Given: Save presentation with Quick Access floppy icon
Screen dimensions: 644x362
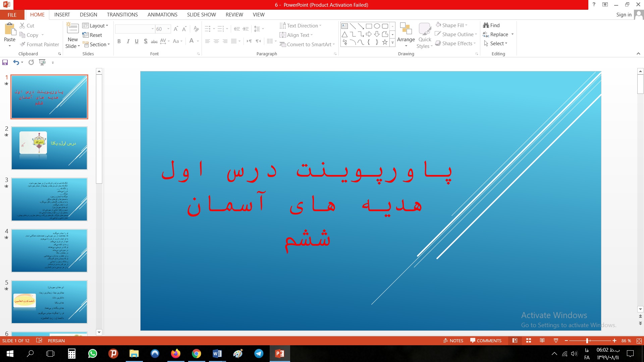Looking at the screenshot, I should point(5,62).
